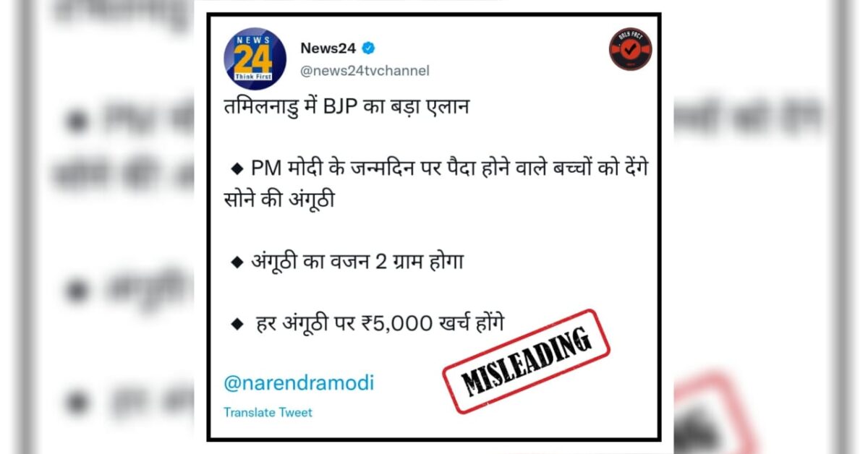Image resolution: width=868 pixels, height=454 pixels.
Task: Select the diamond bullet before अंगूठी का वजन
Action: point(236,262)
